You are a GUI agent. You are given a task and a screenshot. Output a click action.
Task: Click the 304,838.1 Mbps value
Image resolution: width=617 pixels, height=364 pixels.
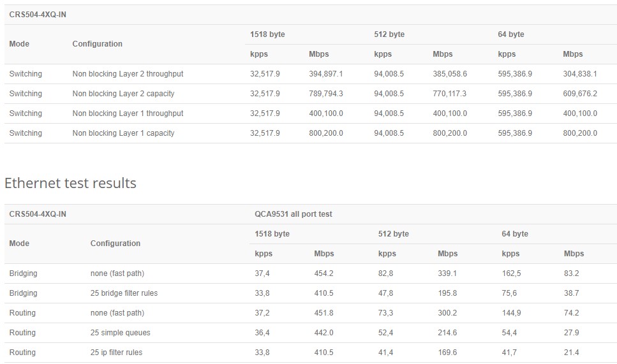tap(580, 74)
